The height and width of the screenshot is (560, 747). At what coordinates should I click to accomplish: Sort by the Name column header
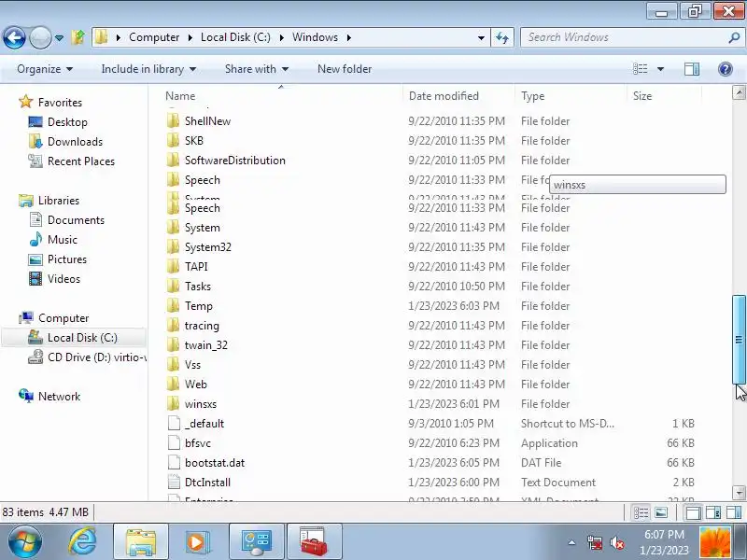pyautogui.click(x=180, y=96)
